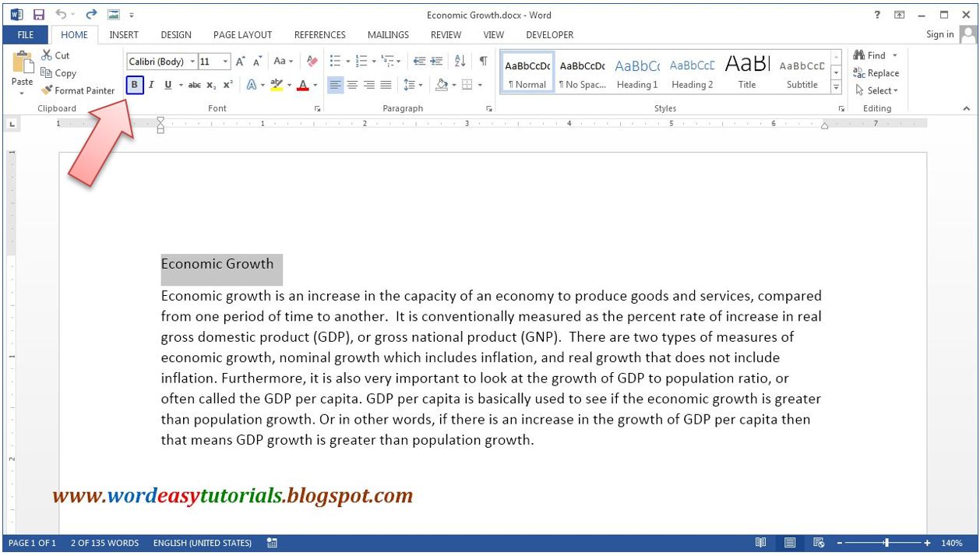Click the Center alignment button

(353, 85)
